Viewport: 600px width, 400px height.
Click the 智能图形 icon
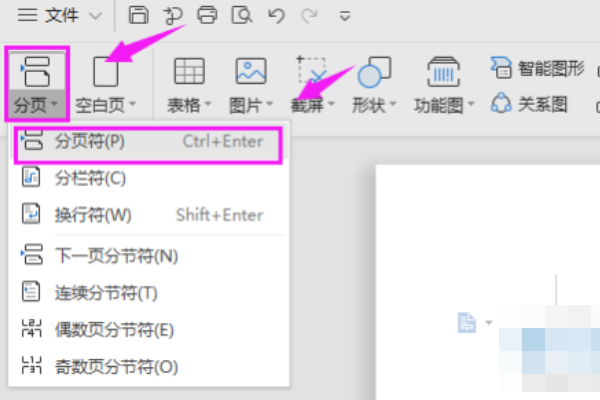pos(501,68)
